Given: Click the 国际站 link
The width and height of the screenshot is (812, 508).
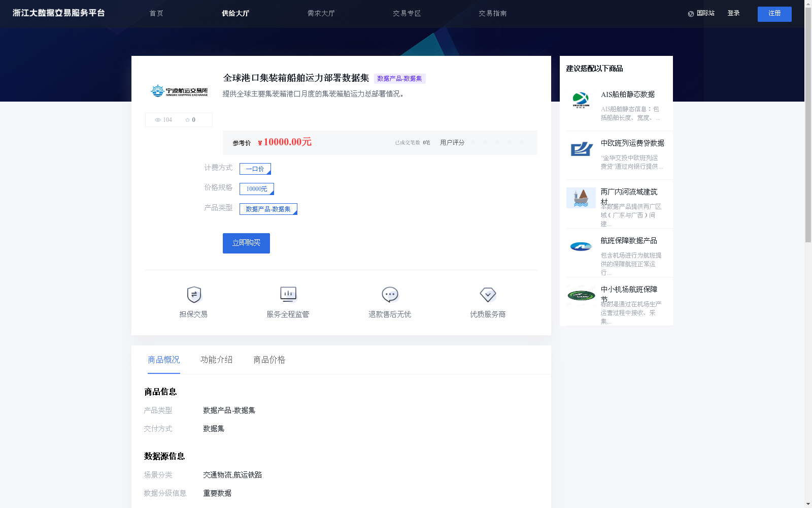Looking at the screenshot, I should (x=705, y=13).
